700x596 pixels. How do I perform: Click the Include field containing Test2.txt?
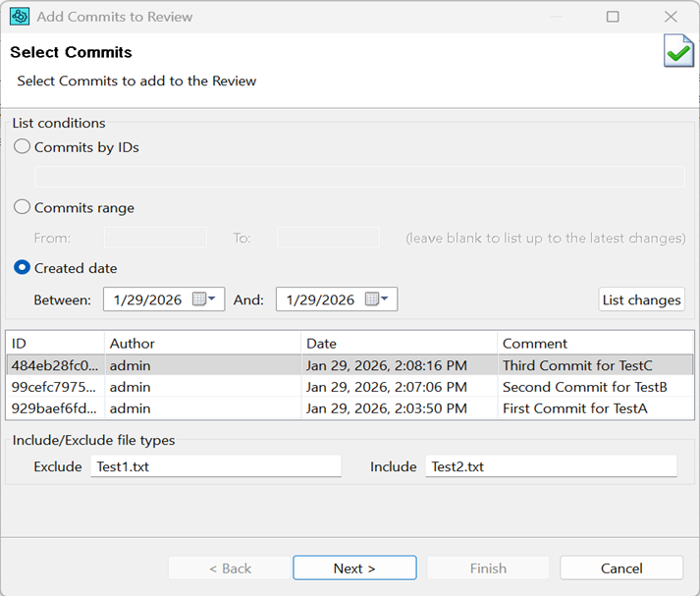[552, 466]
